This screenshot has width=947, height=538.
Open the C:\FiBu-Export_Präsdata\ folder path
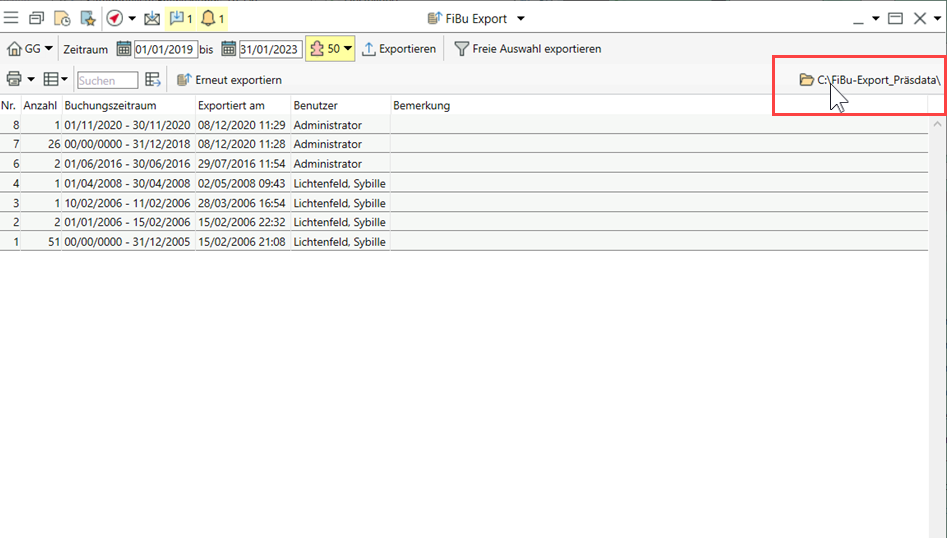coord(870,80)
